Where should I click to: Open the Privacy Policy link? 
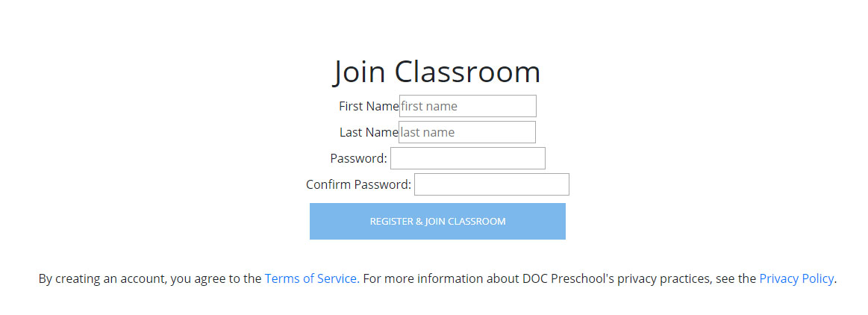click(796, 278)
